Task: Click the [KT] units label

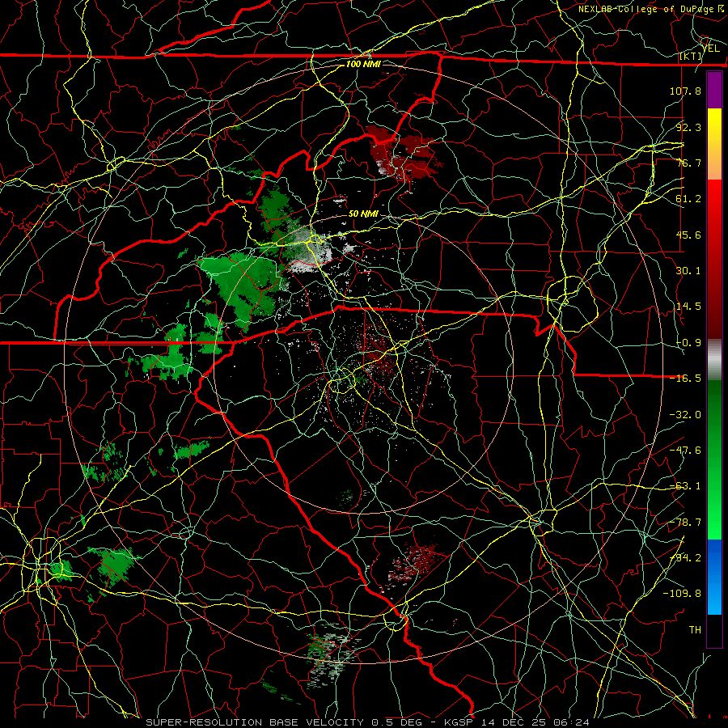Action: click(x=690, y=56)
